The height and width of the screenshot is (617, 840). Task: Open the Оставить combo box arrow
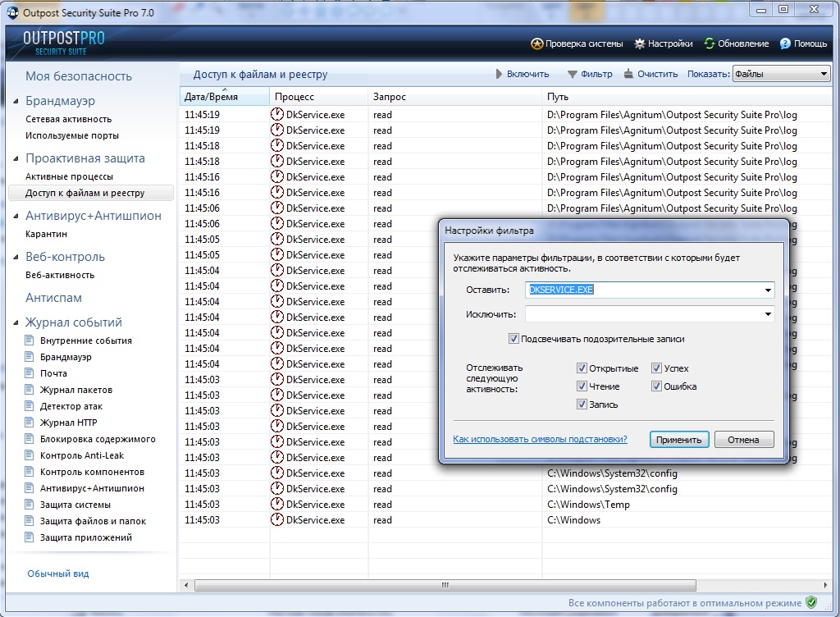pyautogui.click(x=768, y=290)
